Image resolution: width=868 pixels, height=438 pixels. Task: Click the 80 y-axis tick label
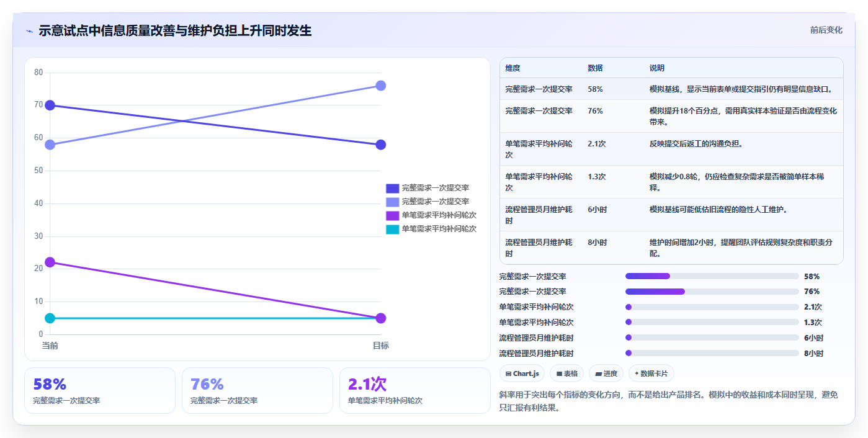pos(38,73)
